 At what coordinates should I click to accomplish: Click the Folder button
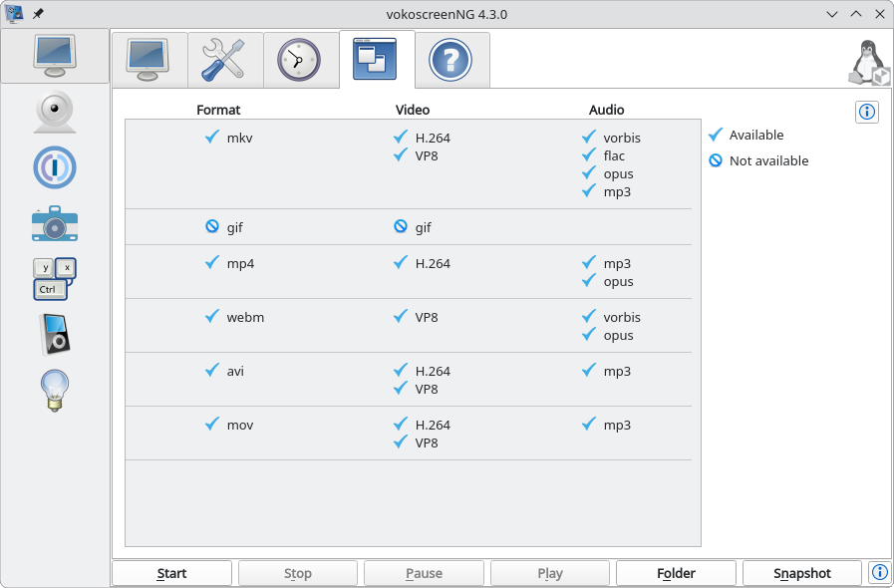(676, 573)
